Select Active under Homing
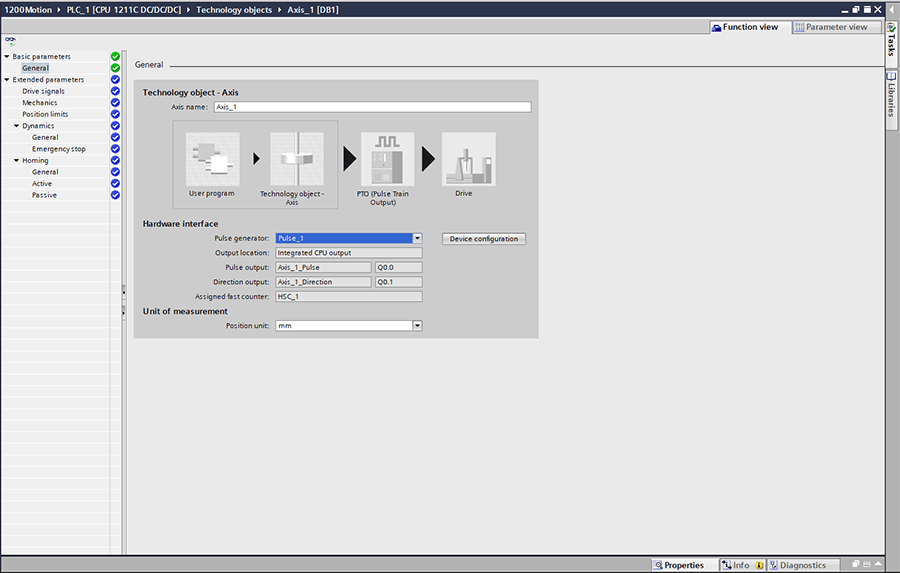Viewport: 900px width, 573px height. pyautogui.click(x=42, y=183)
